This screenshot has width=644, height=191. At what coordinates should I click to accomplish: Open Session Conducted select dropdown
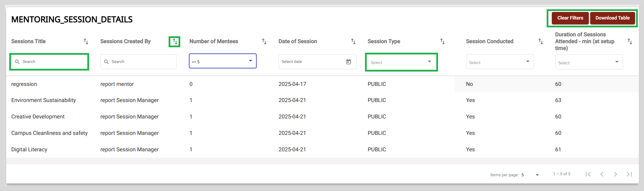[x=500, y=62]
